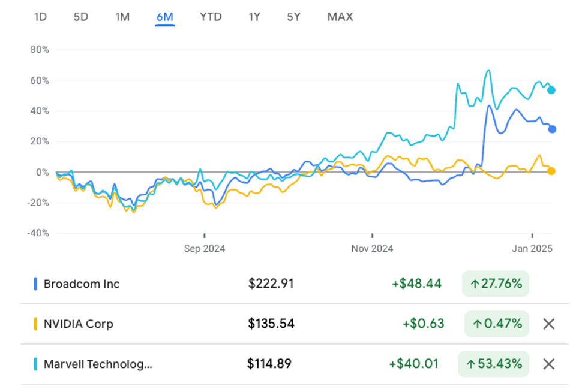Click Marvell's 53.43% gain badge
The width and height of the screenshot is (588, 389).
pos(493,364)
